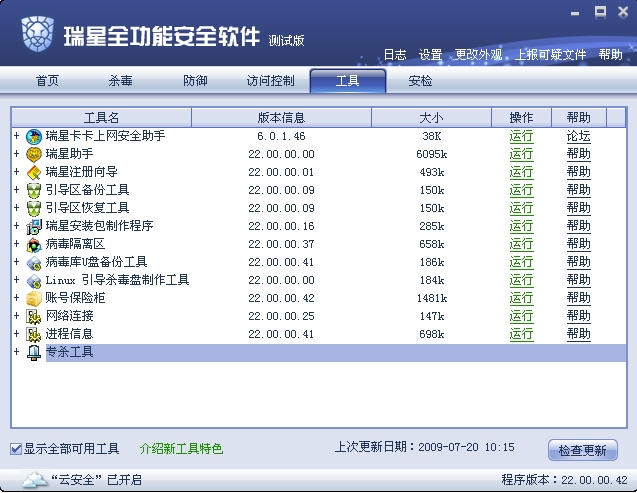
Task: Click the 检查更新 button
Action: [x=583, y=450]
